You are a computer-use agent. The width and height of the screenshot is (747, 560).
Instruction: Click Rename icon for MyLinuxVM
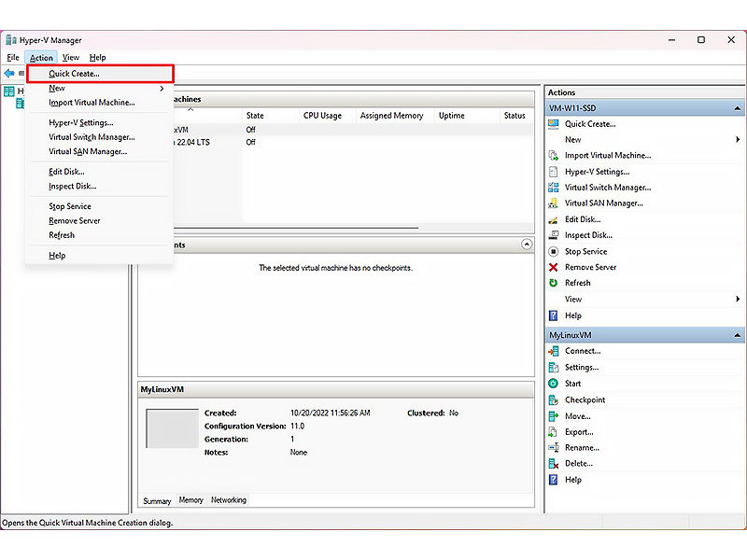click(553, 448)
